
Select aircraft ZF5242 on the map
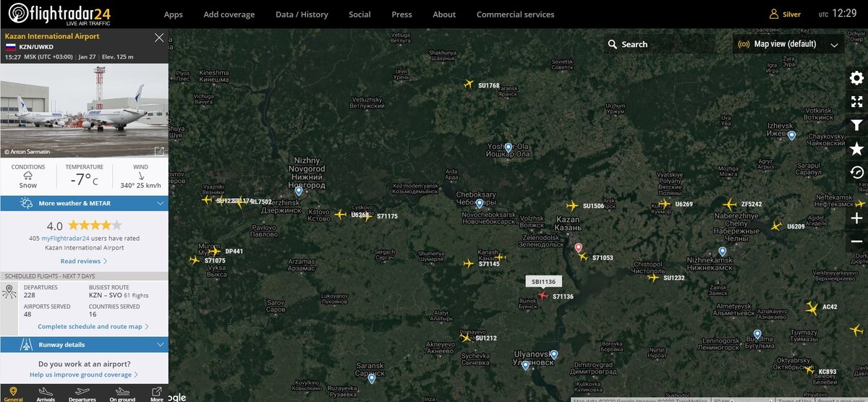(x=729, y=205)
